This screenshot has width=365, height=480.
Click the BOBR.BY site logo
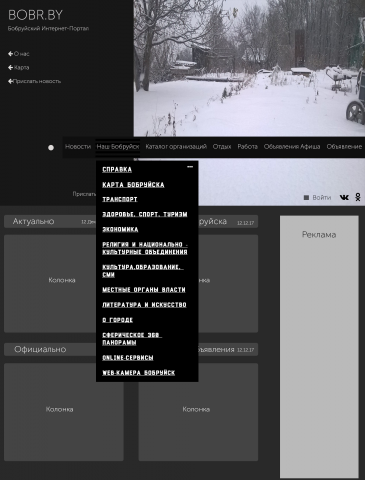35,15
